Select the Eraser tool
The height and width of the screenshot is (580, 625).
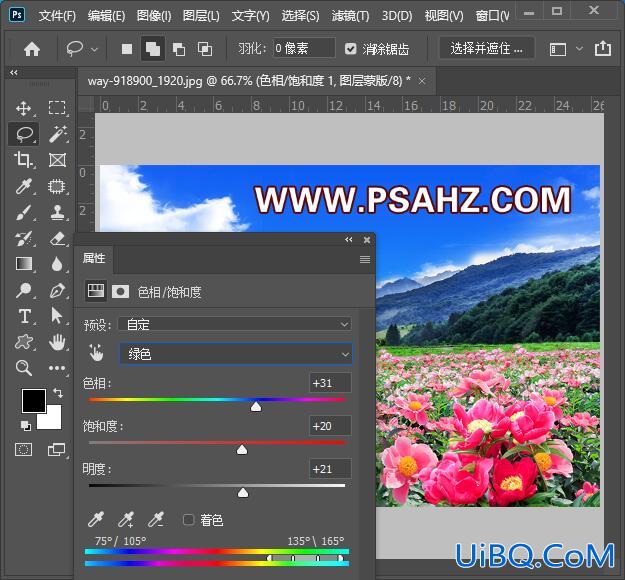(x=57, y=238)
